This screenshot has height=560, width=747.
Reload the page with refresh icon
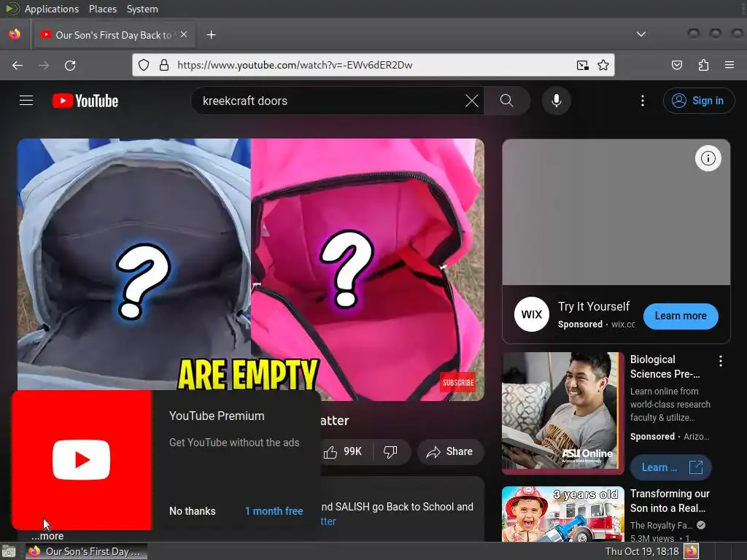70,65
